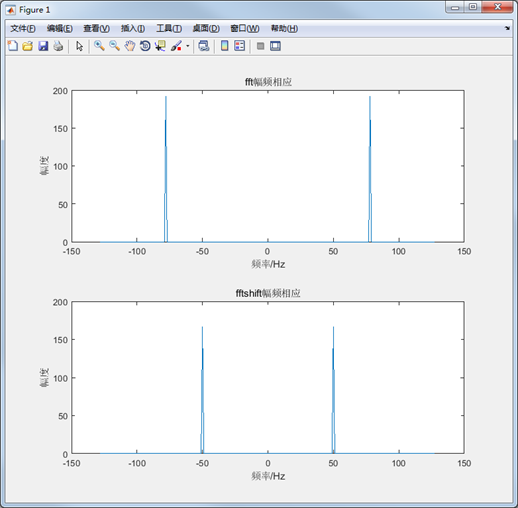This screenshot has height=508, width=518.
Task: Dock the figure using the menu bar arrow
Action: click(x=507, y=28)
